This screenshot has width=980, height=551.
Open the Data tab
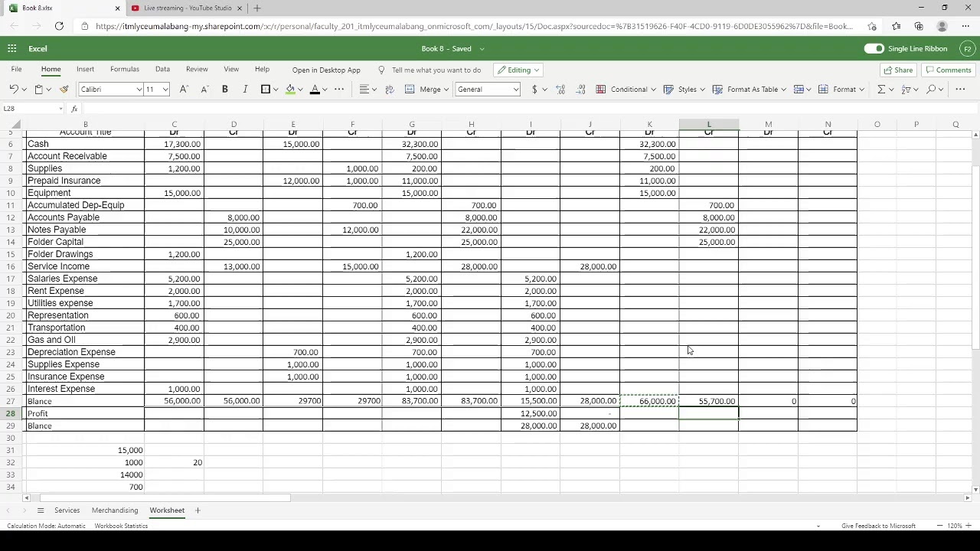[x=162, y=70]
